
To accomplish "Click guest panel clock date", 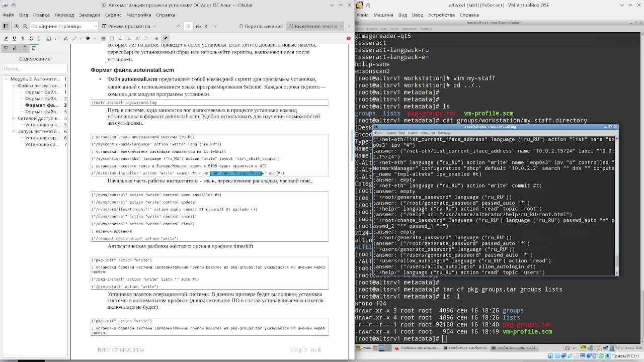I will [x=630, y=347].
